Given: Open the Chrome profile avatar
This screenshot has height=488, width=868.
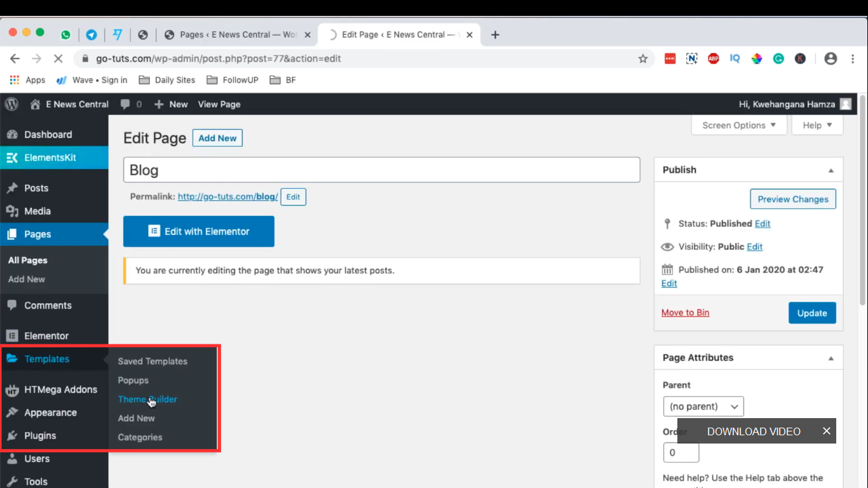Looking at the screenshot, I should tap(831, 58).
